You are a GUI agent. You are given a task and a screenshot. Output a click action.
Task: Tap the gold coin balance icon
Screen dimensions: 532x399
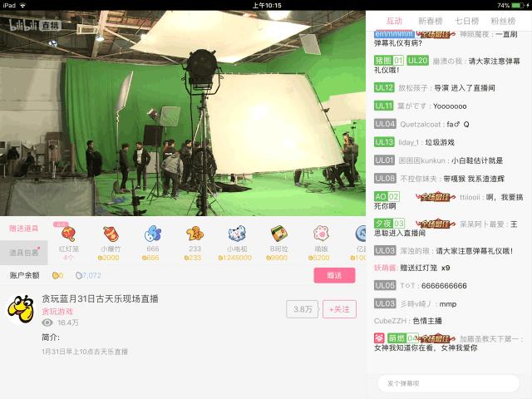(x=56, y=275)
